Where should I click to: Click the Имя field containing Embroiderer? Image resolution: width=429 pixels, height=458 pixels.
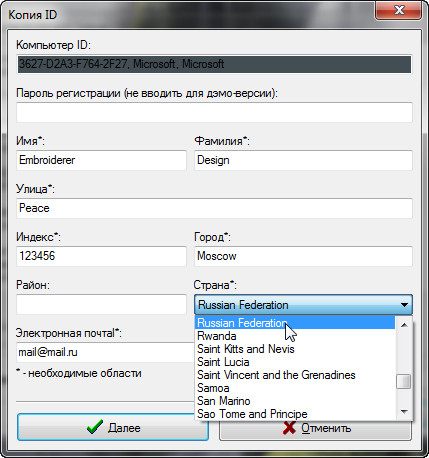click(101, 160)
